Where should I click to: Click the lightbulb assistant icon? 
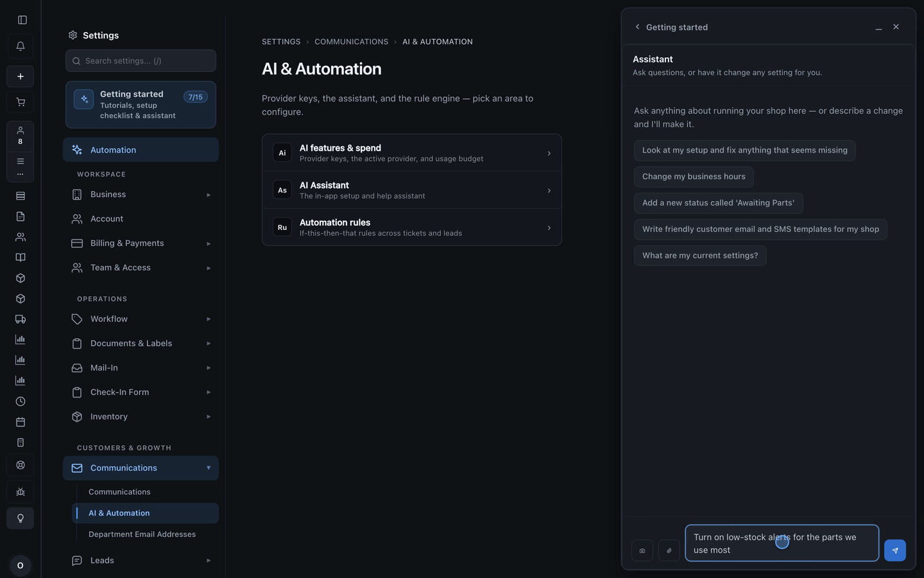pos(21,518)
